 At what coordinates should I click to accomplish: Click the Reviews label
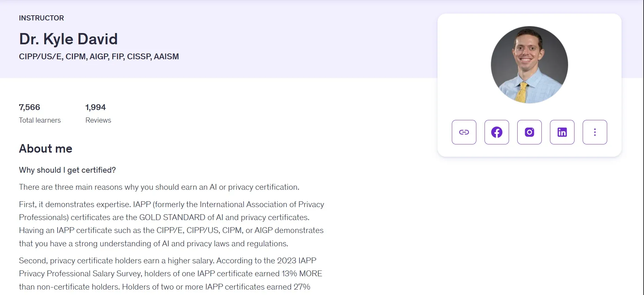tap(98, 120)
